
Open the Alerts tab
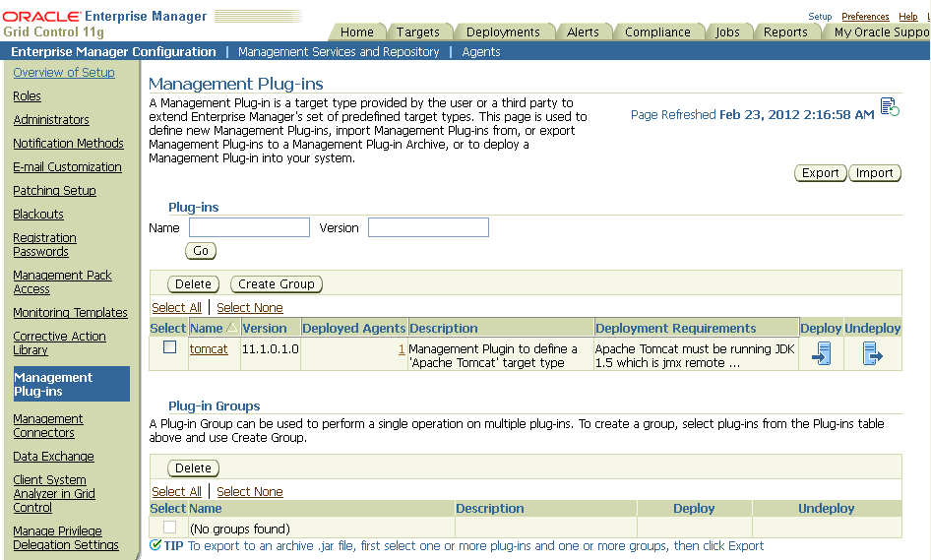583,32
